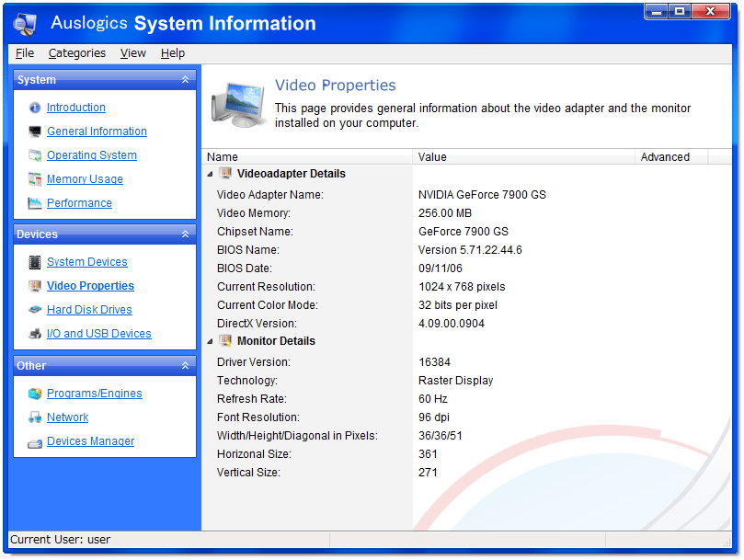Click the window resize grip in the corner
Viewport: 744px width, 560px height.
click(x=727, y=542)
